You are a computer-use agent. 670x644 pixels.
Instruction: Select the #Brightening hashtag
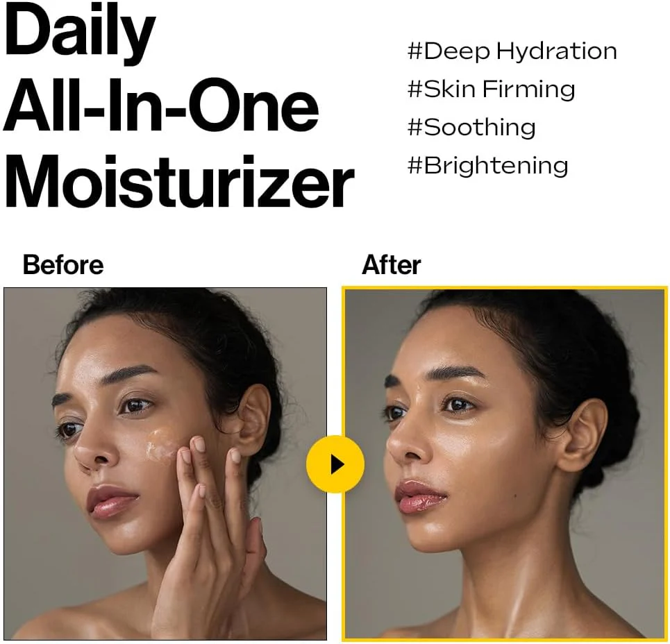point(487,166)
